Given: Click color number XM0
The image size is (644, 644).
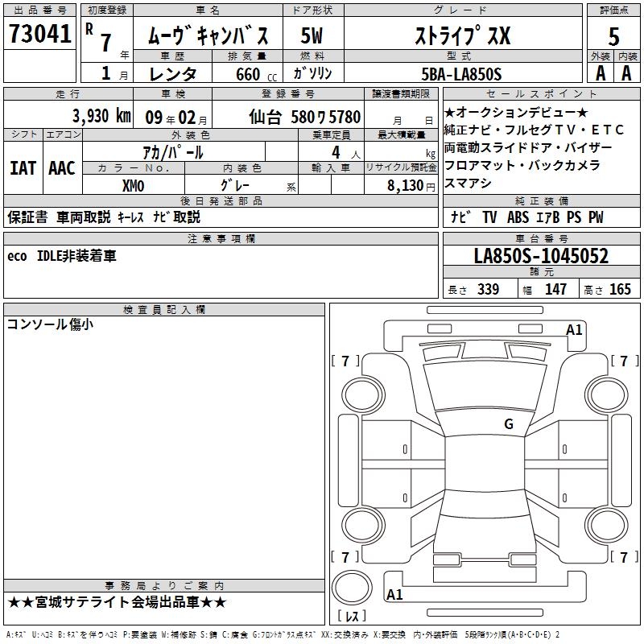Looking at the screenshot, I should point(133,186).
